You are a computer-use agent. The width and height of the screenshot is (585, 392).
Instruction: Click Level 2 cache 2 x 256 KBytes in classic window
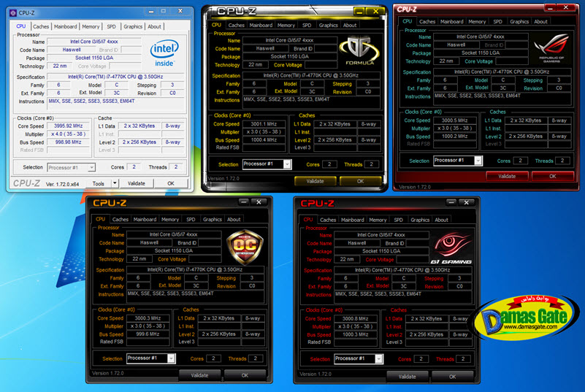coord(139,142)
